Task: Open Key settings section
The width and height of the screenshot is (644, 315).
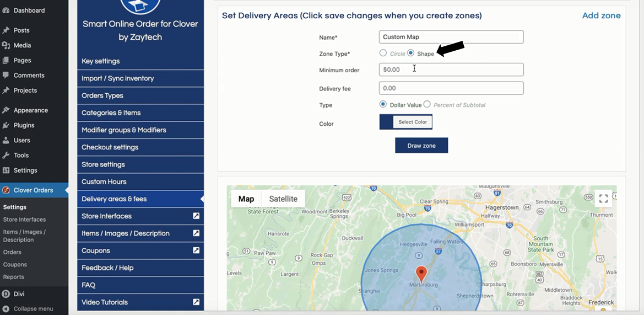Action: 140,61
